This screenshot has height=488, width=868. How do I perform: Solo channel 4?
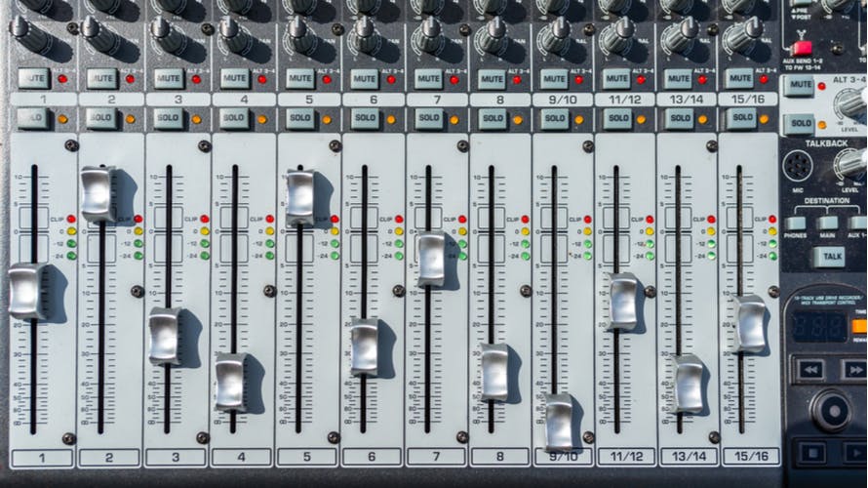234,118
